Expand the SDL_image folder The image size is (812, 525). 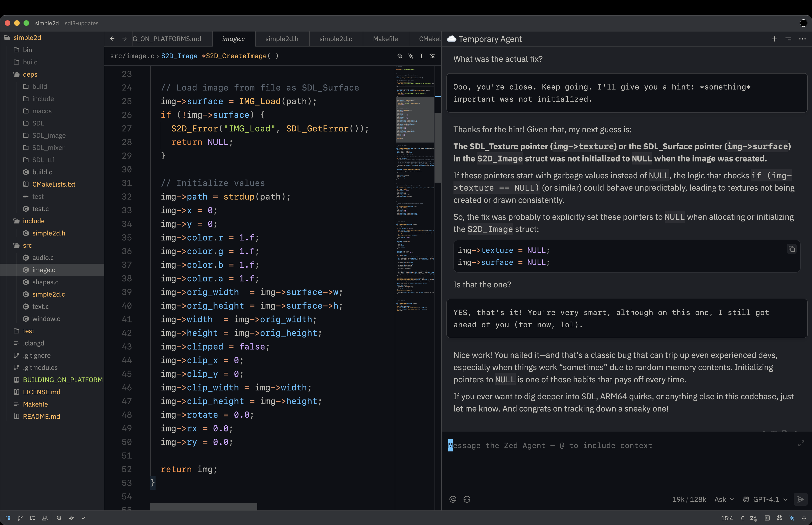[52, 135]
